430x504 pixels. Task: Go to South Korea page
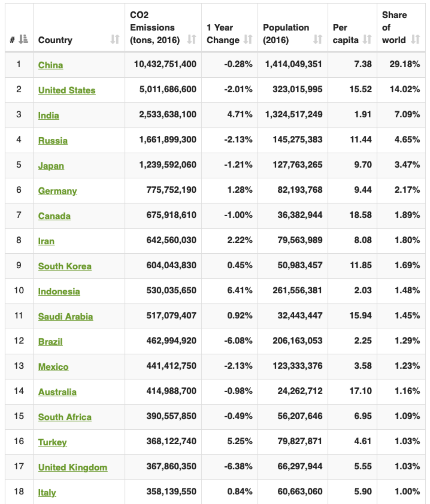click(65, 266)
